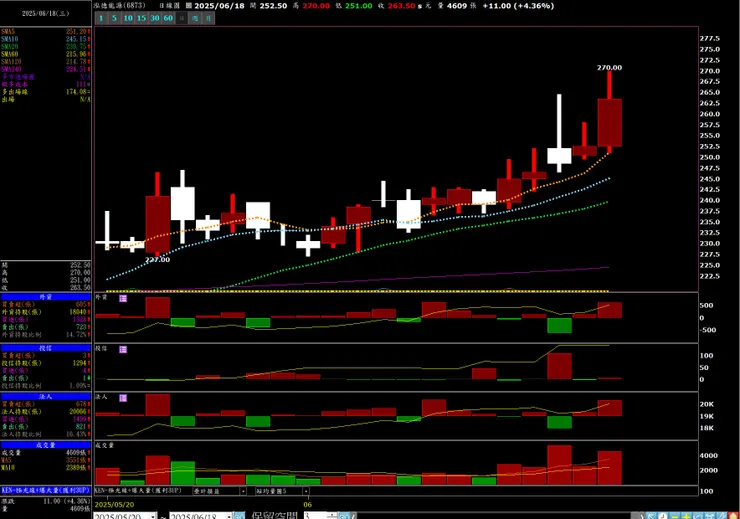Viewport: 740px width, 519px height.
Task: Click the latest candlestick with 270.00 high
Action: 610,122
